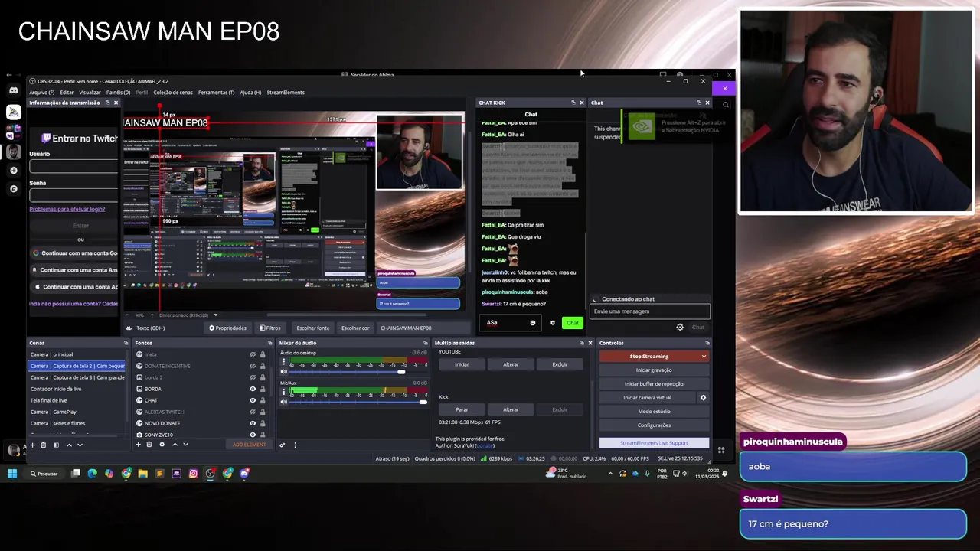Open Propriedades of selected source
This screenshot has width=980, height=551.
[228, 328]
